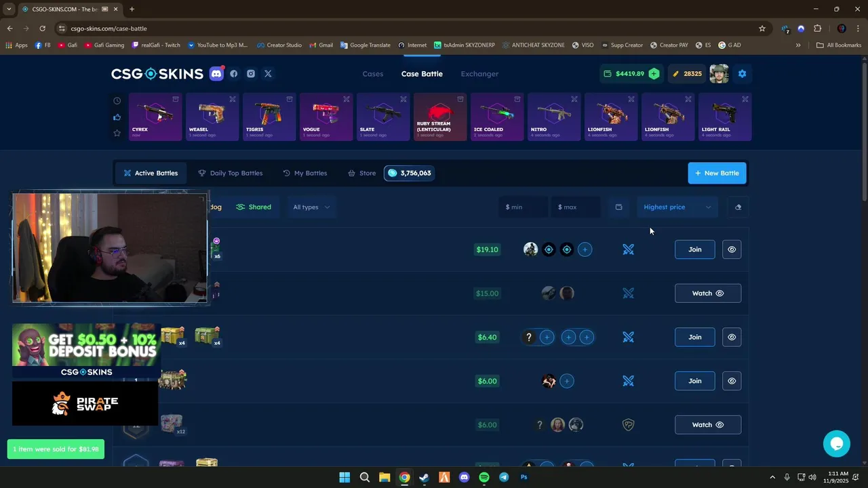Screen dimensions: 868x488
Task: Open Chrome extensions puzzle icon
Action: point(817,28)
